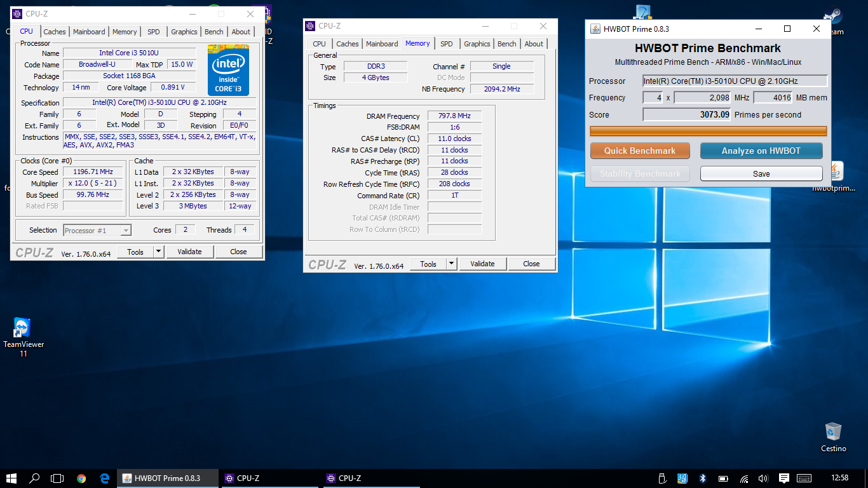Switch to Mainboard tab in the CPU-tab CPU-Z window
868x488 pixels.
coord(89,32)
